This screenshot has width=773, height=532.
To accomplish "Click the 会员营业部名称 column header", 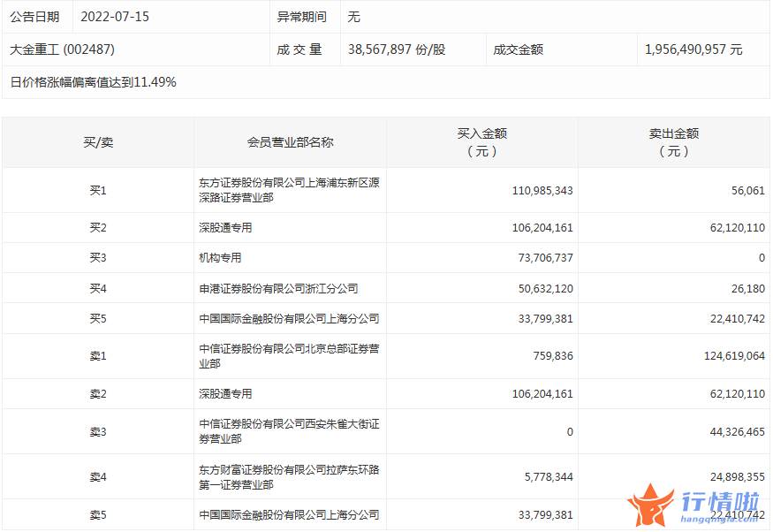I will [x=290, y=142].
